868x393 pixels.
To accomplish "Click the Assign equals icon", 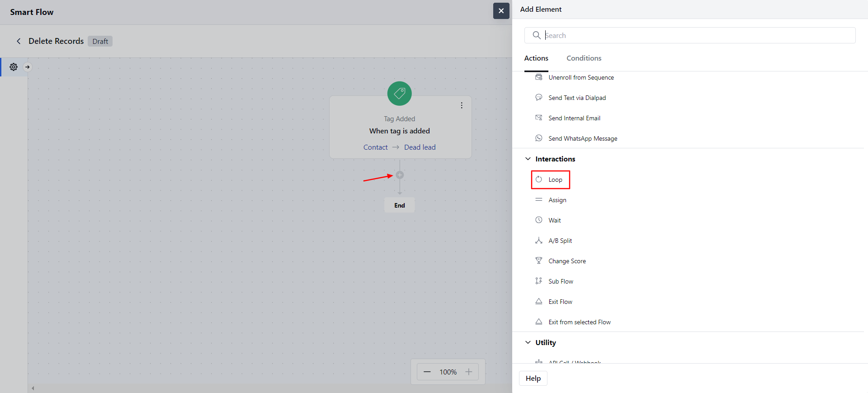I will (539, 200).
